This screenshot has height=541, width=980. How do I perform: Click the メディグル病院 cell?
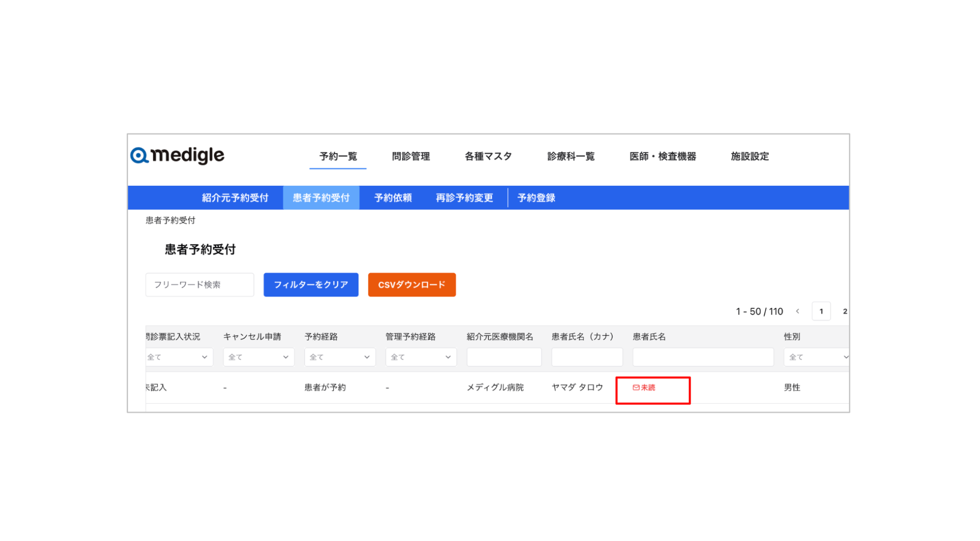pos(495,387)
